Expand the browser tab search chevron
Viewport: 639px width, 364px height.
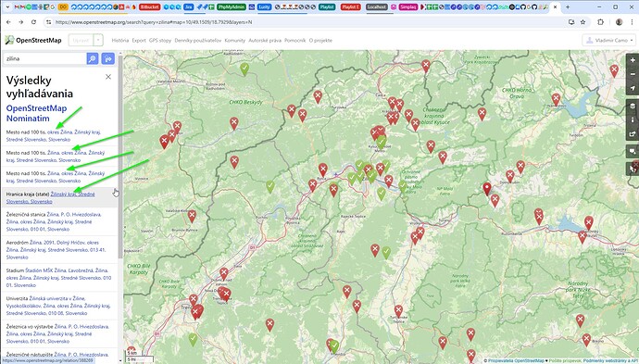6,6
